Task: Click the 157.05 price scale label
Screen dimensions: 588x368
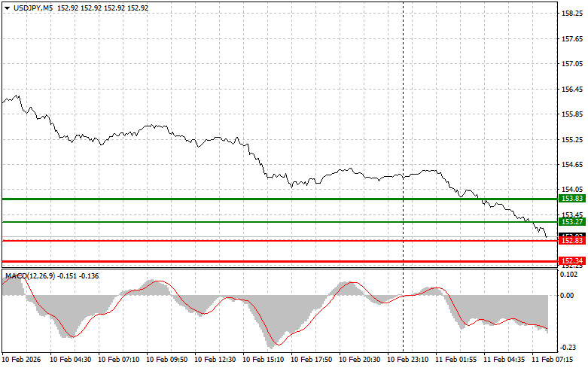Action: click(572, 64)
